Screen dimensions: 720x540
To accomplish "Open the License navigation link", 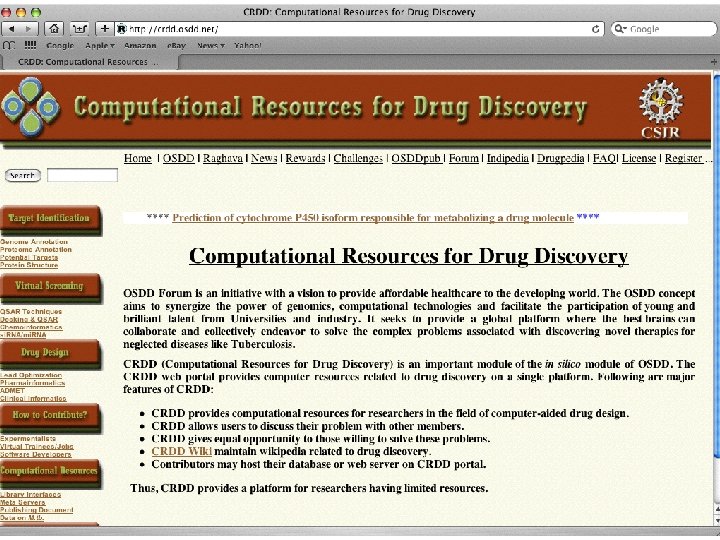I will pos(639,158).
